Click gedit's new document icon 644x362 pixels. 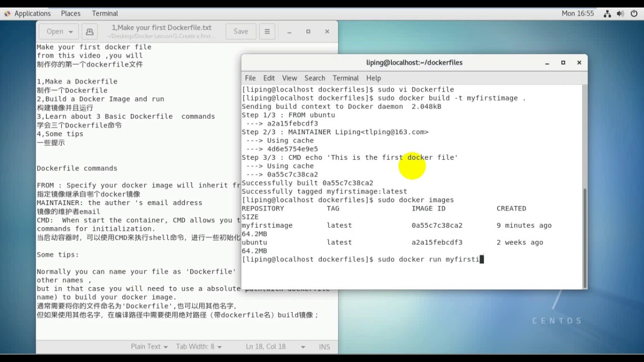point(90,31)
